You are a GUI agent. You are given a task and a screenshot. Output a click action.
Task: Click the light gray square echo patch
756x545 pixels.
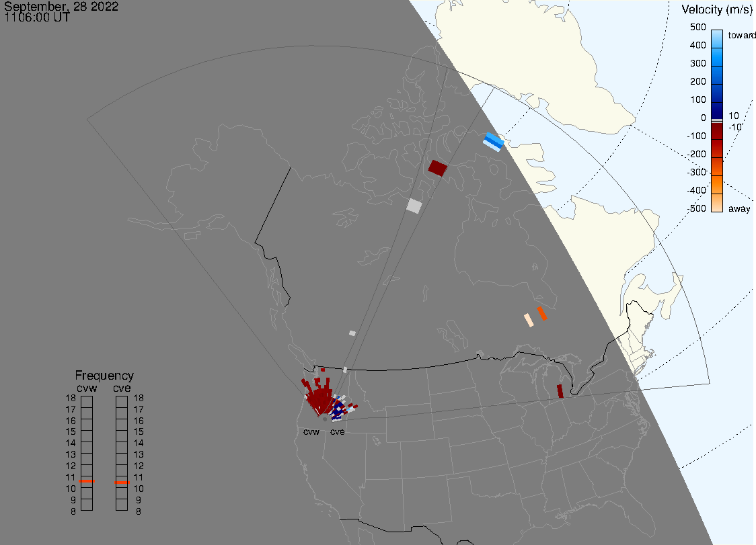414,206
